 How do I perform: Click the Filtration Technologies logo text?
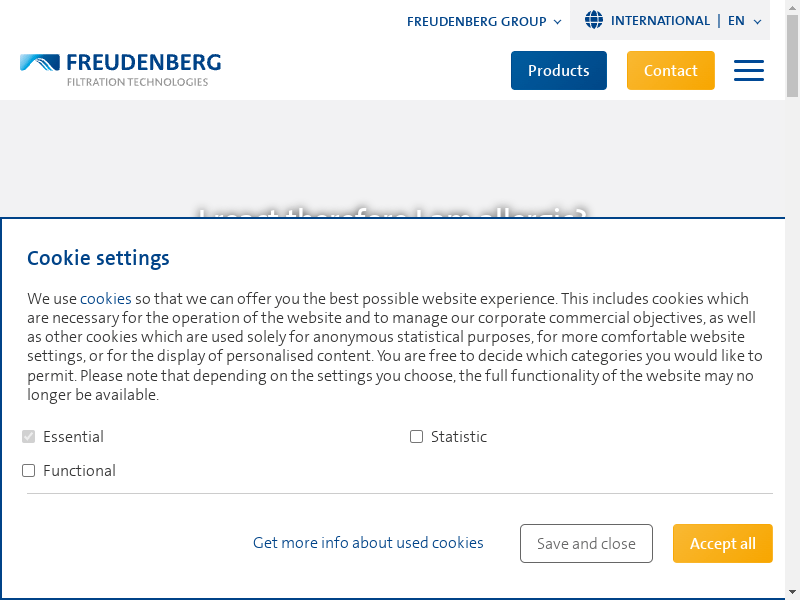coord(137,82)
